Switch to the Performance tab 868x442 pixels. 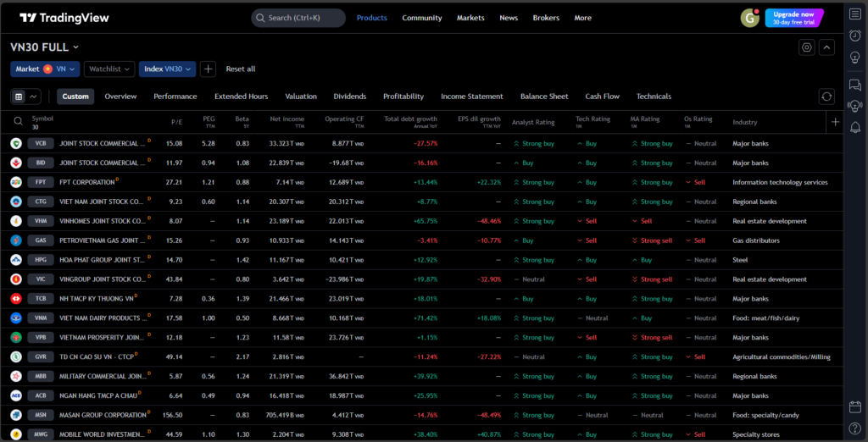coord(175,97)
